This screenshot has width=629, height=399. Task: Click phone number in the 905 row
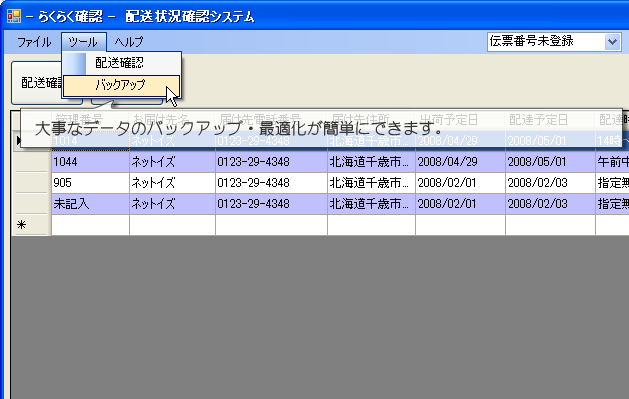(x=272, y=183)
